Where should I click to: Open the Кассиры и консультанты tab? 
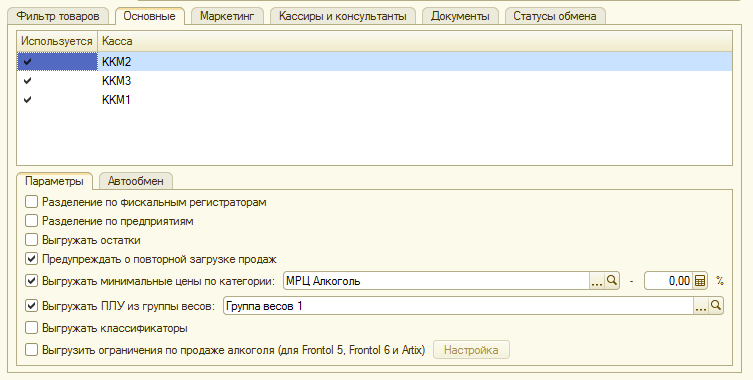click(343, 16)
